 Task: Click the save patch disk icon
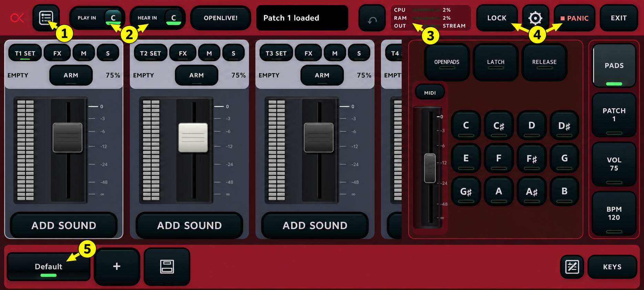(x=167, y=267)
